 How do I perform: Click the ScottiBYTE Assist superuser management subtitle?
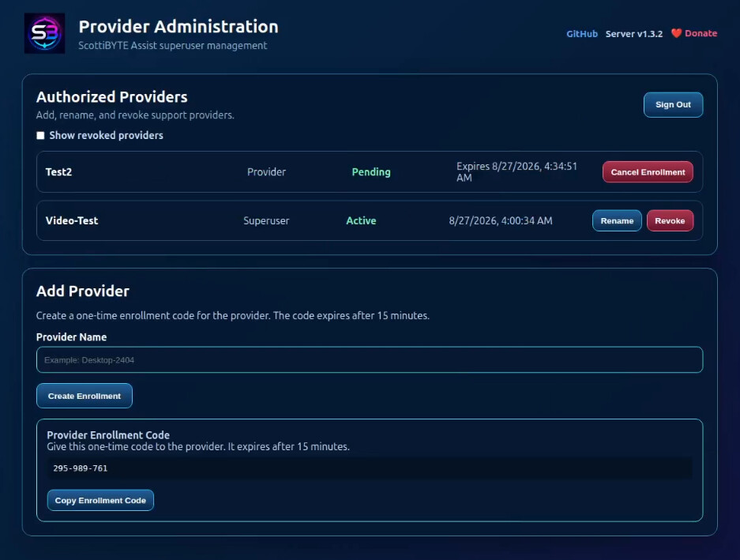click(x=173, y=46)
